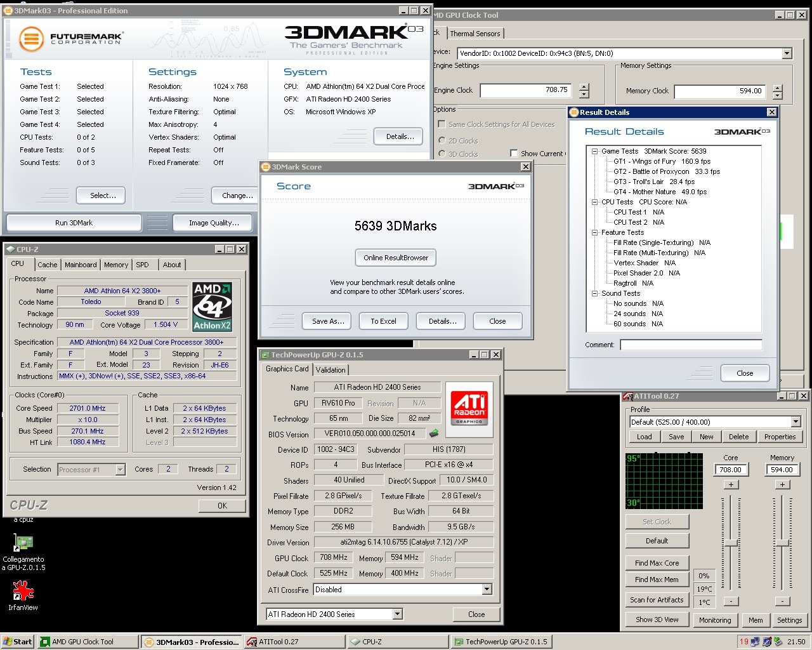This screenshot has height=650, width=812.
Task: Enable Same Clock Settings for All Devices checkbox
Action: click(442, 124)
